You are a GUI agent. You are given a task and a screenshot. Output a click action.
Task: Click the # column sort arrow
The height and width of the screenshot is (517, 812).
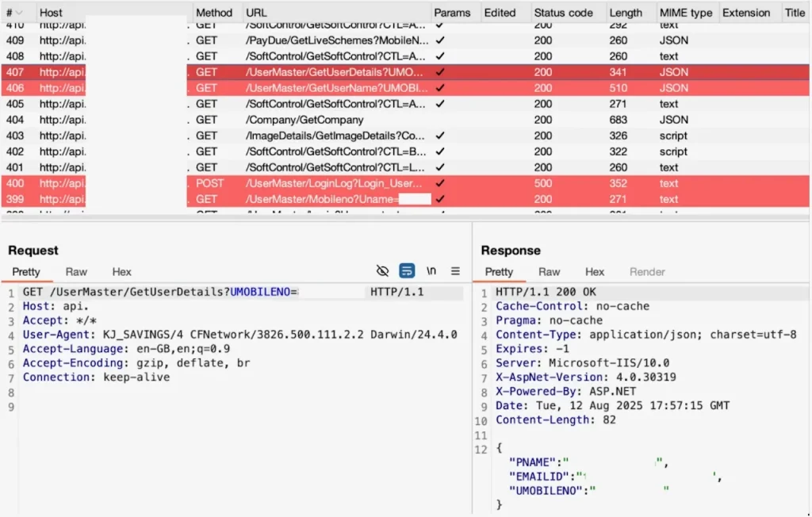19,13
